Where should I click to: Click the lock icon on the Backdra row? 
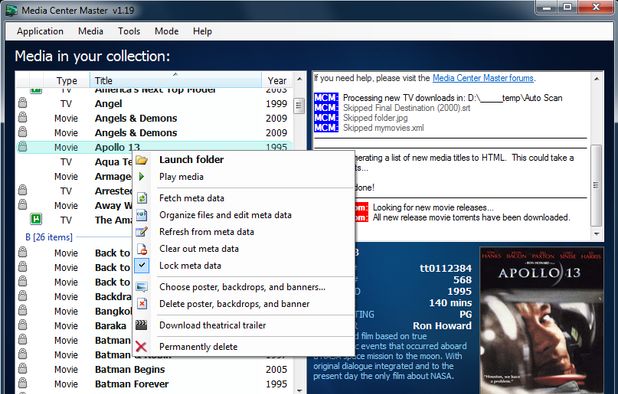tap(23, 296)
